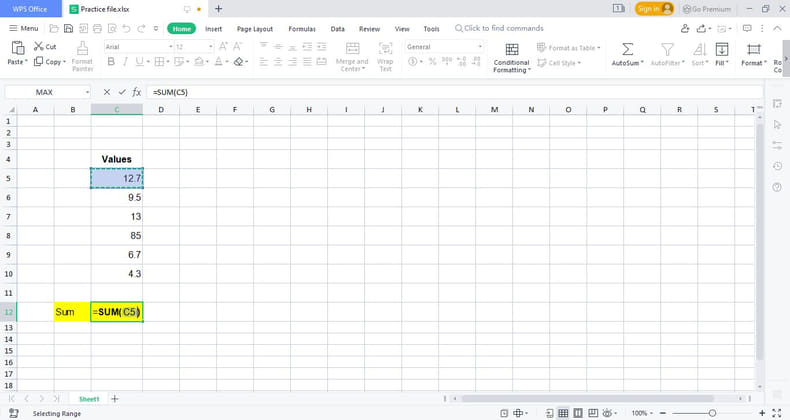
Task: Open Conditional Formatting menu
Action: click(x=511, y=57)
